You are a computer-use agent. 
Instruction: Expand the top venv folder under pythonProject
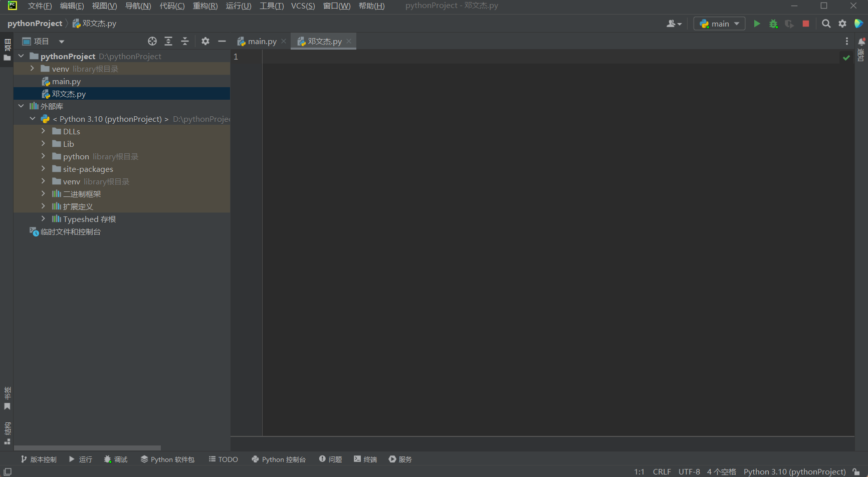pyautogui.click(x=33, y=69)
